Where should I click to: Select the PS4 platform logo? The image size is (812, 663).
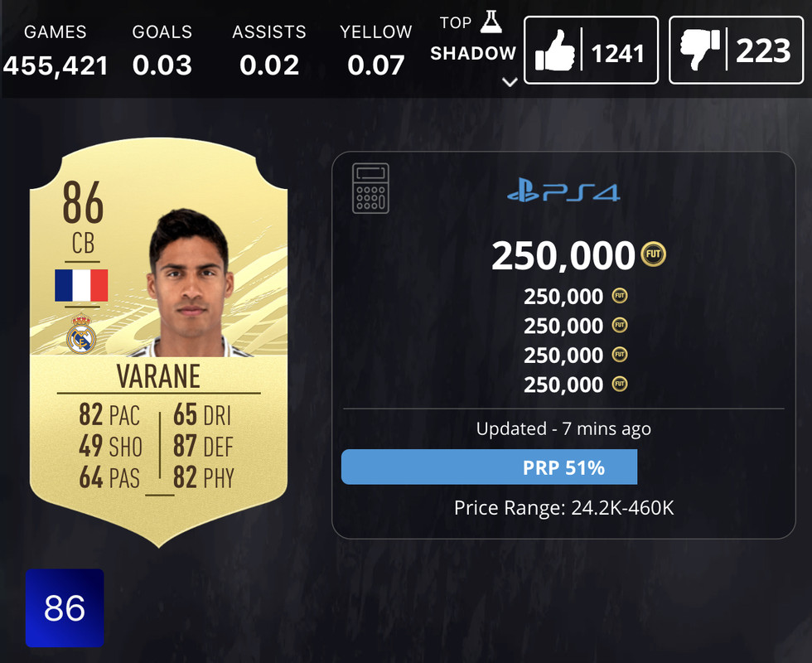[563, 191]
